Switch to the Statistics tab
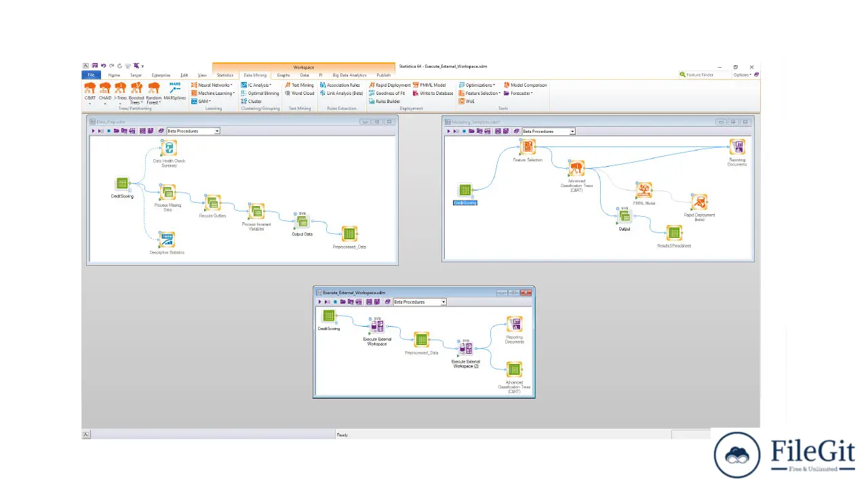The width and height of the screenshot is (868, 488). pos(225,75)
